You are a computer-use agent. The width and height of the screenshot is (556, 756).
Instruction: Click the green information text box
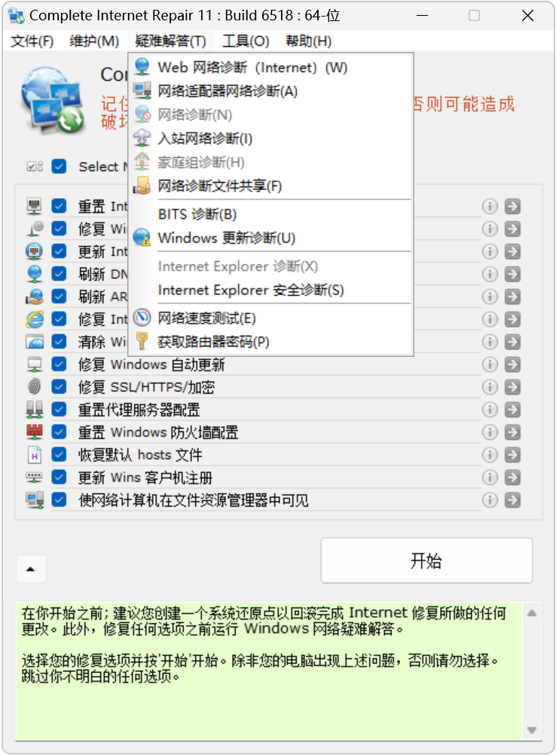pos(269,671)
